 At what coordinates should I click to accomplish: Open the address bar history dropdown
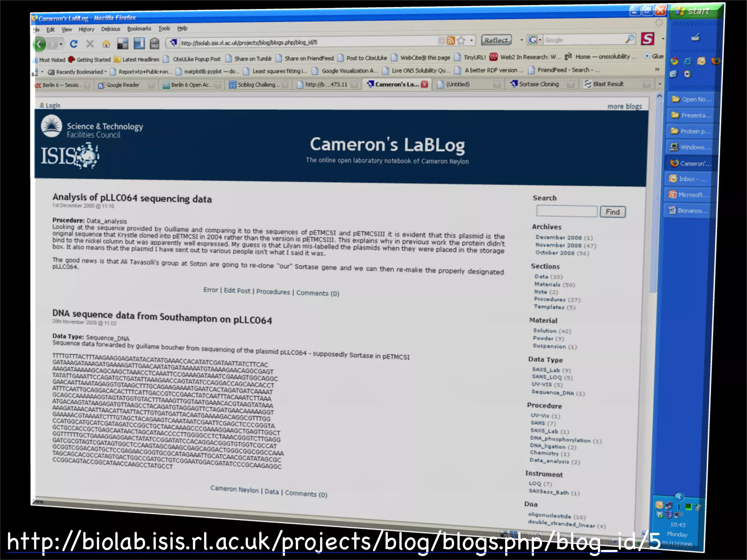coord(472,40)
